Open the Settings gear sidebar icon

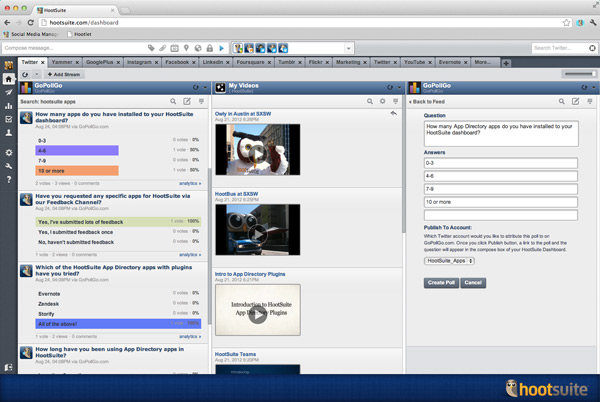pyautogui.click(x=8, y=153)
